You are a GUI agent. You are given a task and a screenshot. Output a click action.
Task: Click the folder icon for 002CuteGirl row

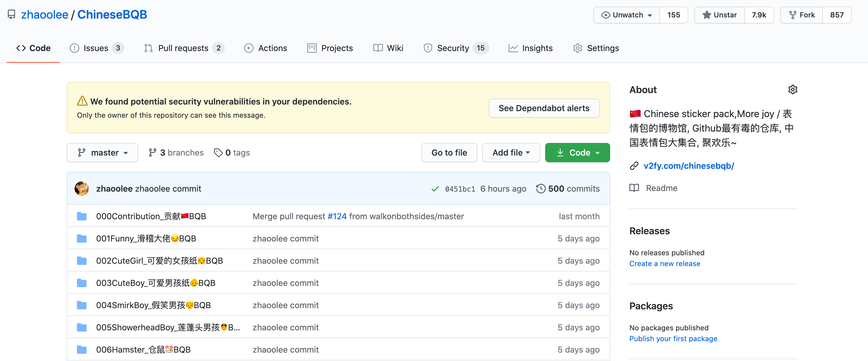pos(81,261)
